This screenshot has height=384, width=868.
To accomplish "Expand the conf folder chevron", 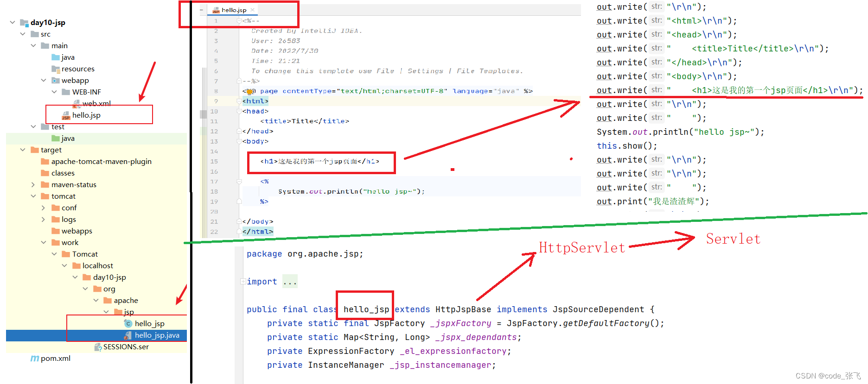I will point(44,208).
